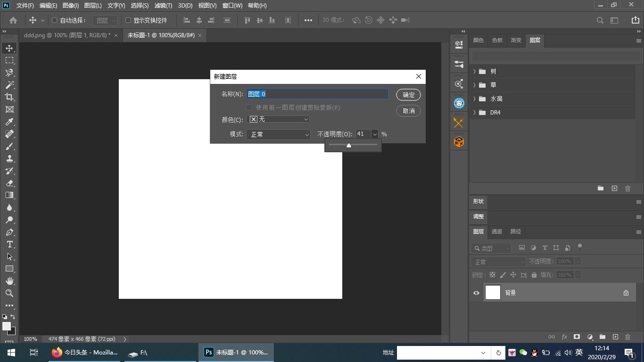
Task: Click the 名称 layer name input field
Action: [317, 94]
